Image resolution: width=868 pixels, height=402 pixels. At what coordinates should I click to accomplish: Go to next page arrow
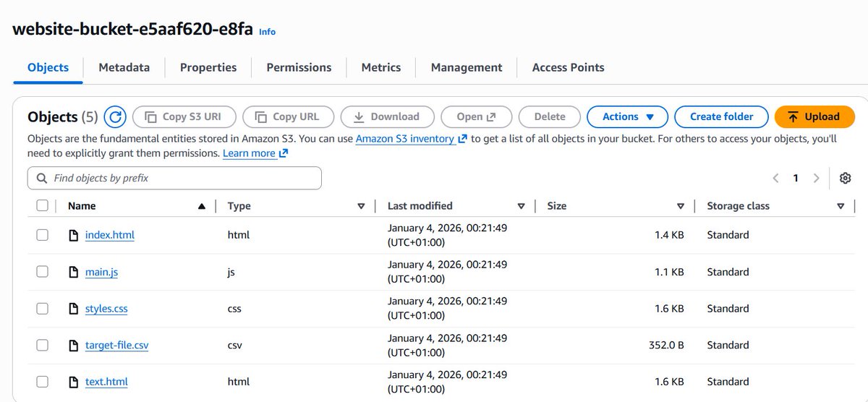click(817, 178)
